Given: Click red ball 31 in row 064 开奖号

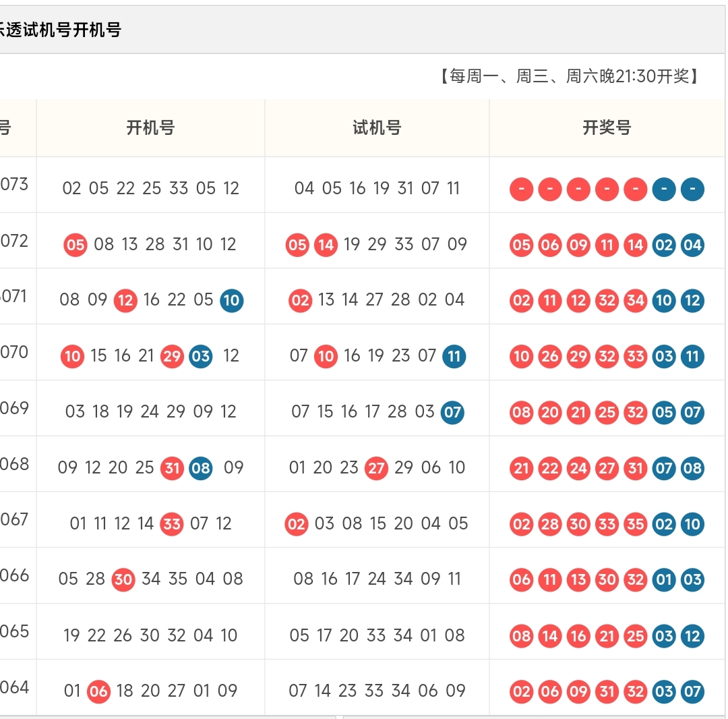Looking at the screenshot, I should tap(607, 691).
